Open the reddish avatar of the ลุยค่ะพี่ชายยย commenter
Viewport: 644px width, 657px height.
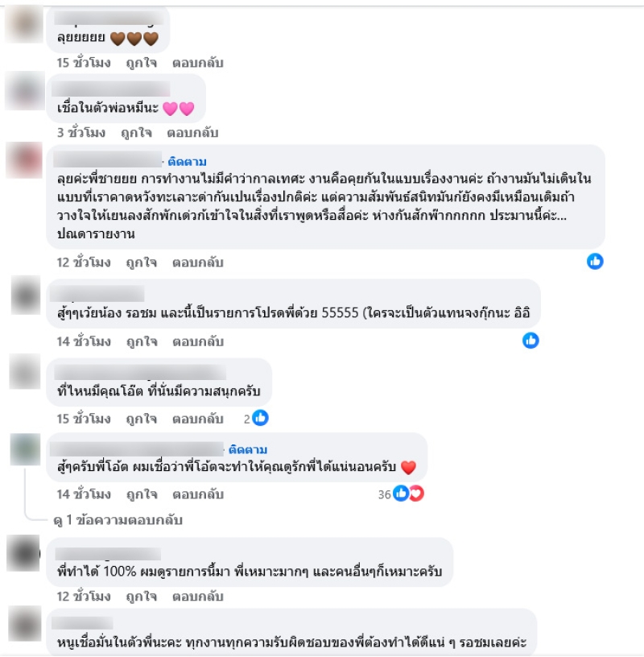pyautogui.click(x=24, y=160)
